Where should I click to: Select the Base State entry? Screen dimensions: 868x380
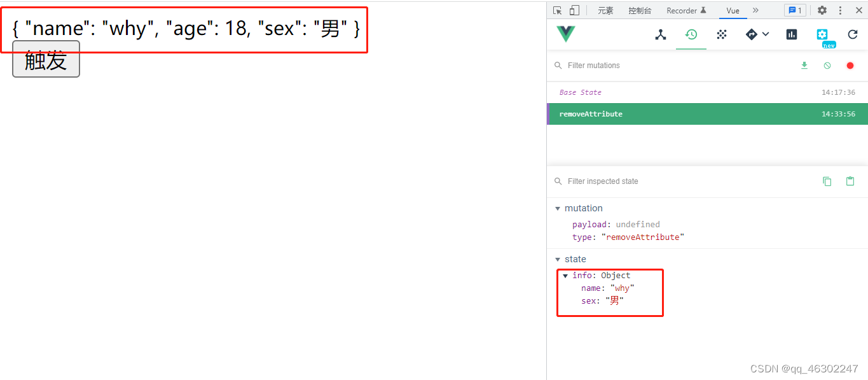click(707, 92)
